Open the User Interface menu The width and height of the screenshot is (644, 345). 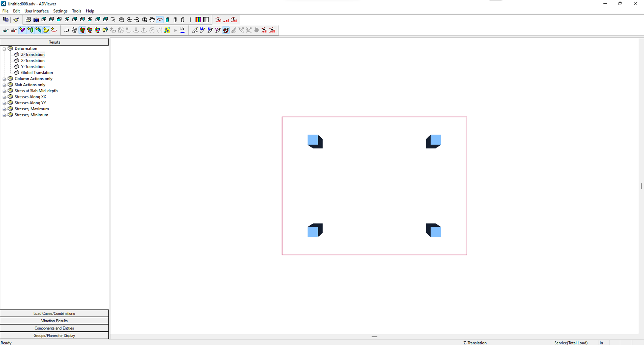coord(36,11)
